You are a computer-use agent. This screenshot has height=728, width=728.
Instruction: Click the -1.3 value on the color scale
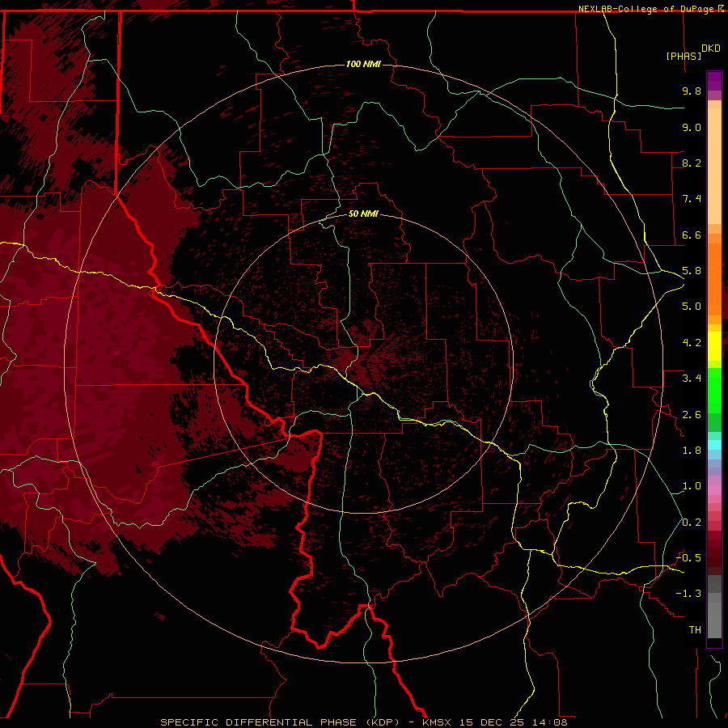pos(688,594)
